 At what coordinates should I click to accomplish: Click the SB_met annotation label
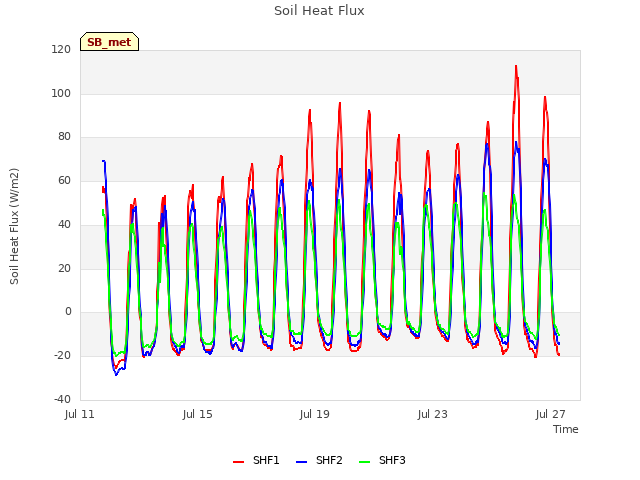tap(109, 42)
